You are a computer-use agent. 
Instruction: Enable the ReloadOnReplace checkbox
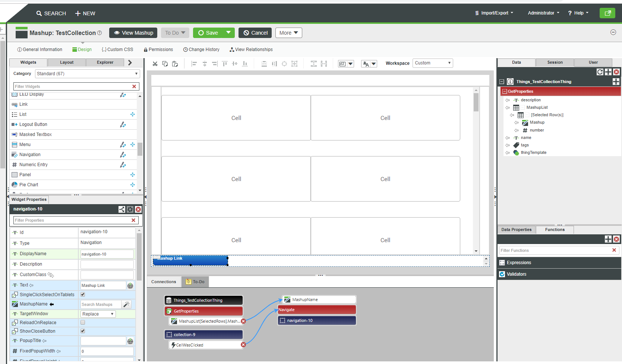pos(82,322)
